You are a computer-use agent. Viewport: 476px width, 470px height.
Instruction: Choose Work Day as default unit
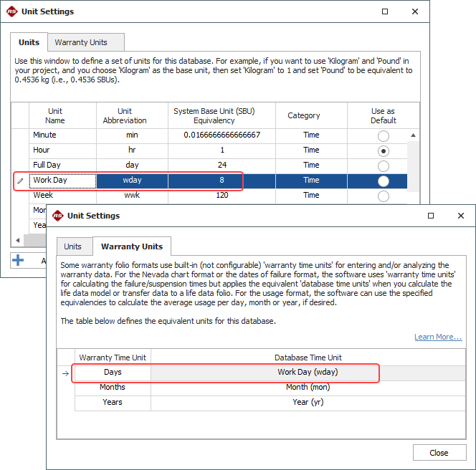pos(384,181)
